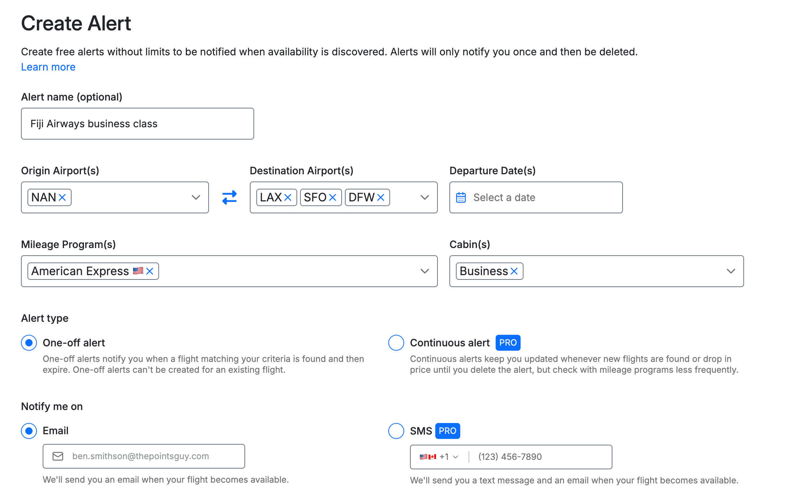Click the Alert name text field
The width and height of the screenshot is (812, 504).
[x=137, y=124]
